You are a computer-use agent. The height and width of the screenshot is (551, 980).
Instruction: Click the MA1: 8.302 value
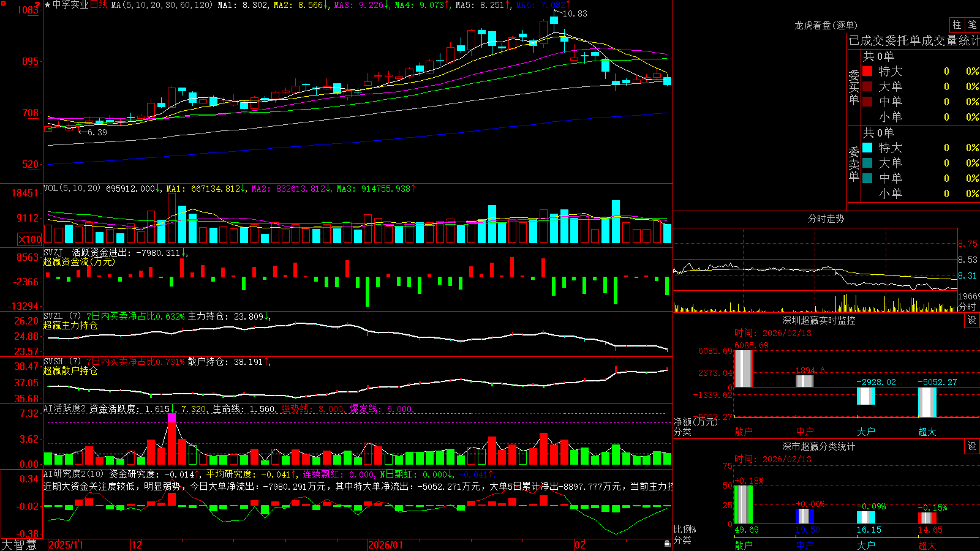click(243, 5)
